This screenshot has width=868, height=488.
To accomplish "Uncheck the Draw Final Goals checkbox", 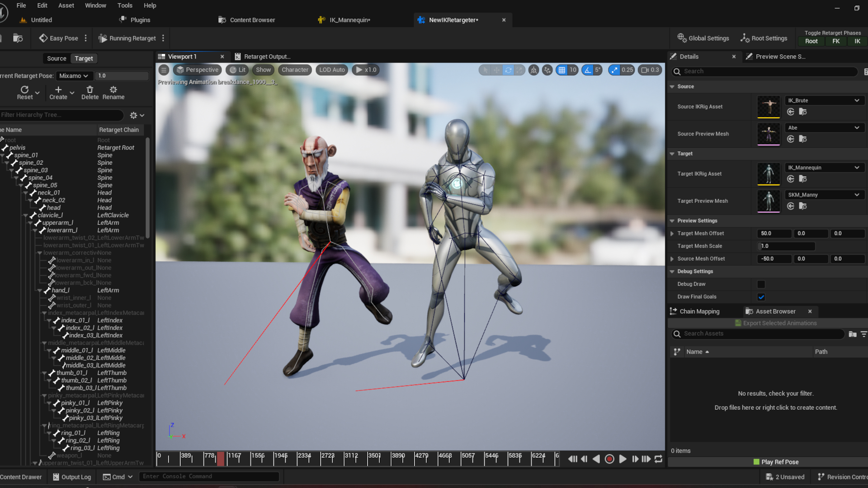I will tap(761, 297).
